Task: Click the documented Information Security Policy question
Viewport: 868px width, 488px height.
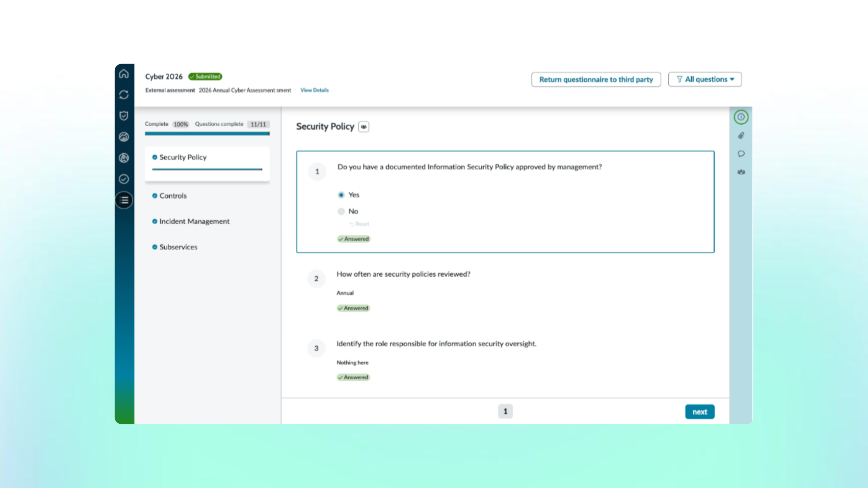Action: coord(470,167)
